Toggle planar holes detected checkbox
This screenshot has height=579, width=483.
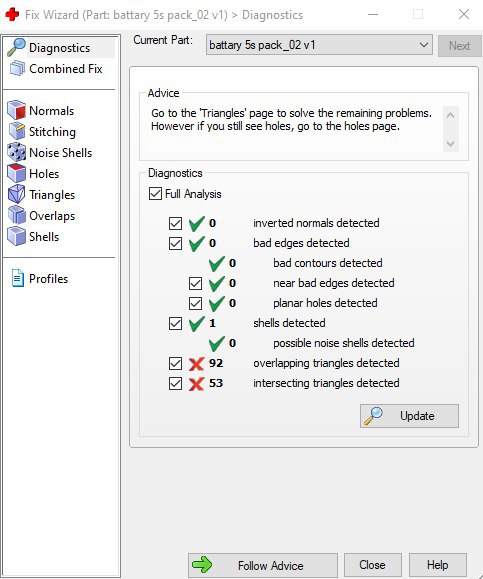[x=195, y=303]
